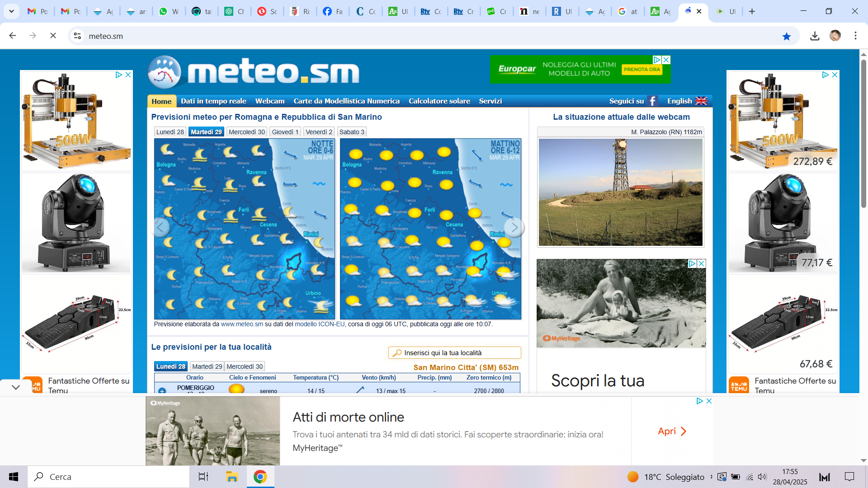The height and width of the screenshot is (488, 868).
Task: Open weather widget 18°C Soleggiato
Action: (x=665, y=477)
